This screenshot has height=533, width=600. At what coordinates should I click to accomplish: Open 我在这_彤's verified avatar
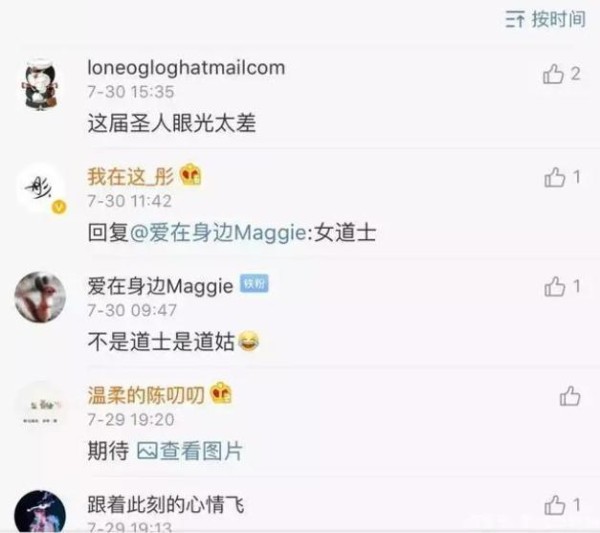(41, 188)
